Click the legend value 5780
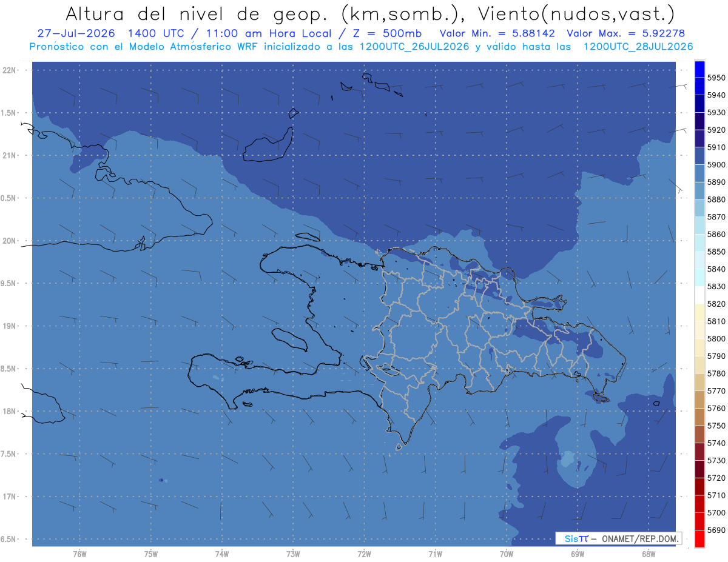 [715, 373]
